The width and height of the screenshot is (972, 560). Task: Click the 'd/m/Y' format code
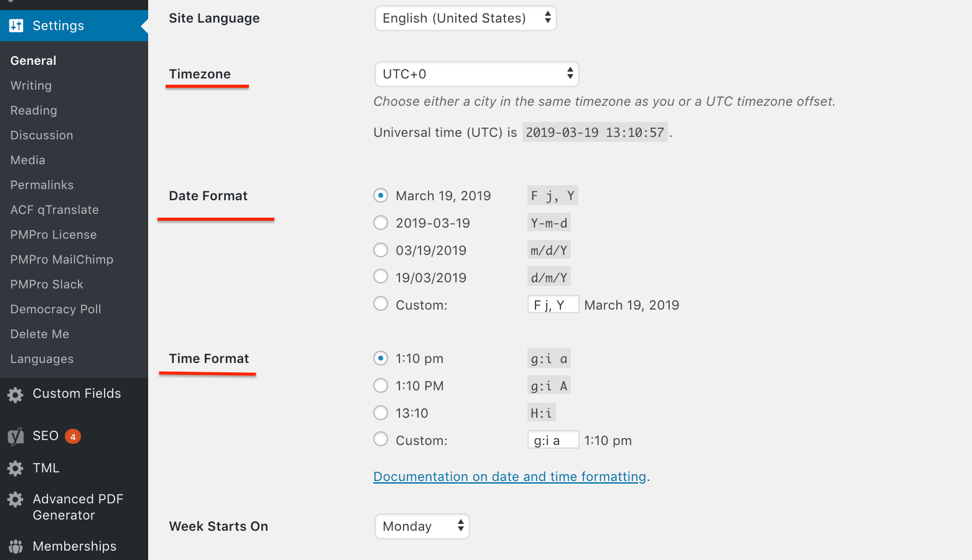click(x=549, y=277)
